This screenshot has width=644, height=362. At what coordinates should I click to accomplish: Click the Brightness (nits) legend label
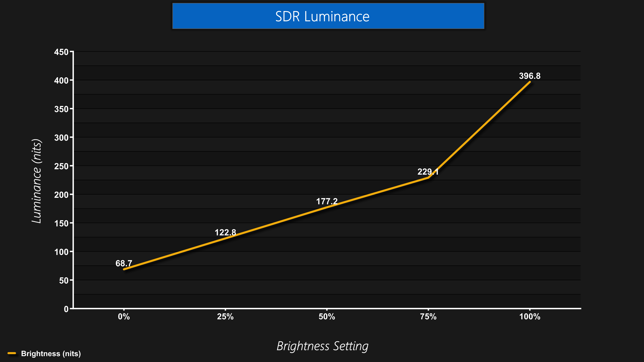(51, 353)
